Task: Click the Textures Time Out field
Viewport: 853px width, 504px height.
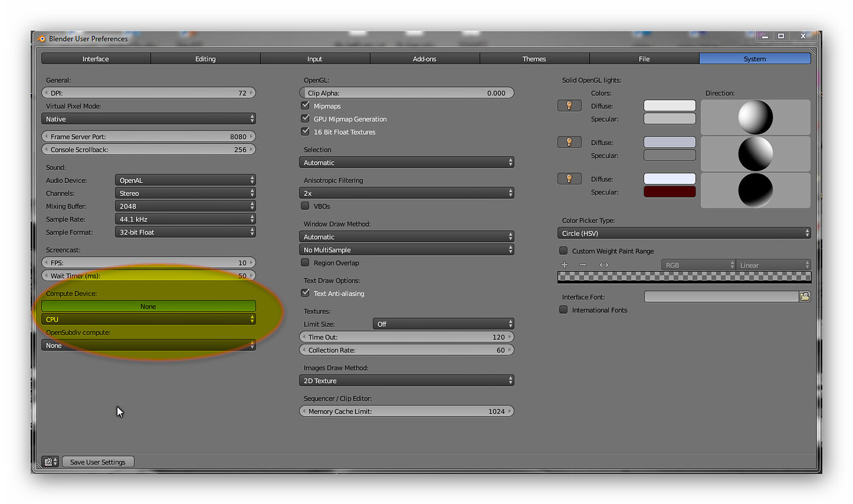Action: pos(407,337)
